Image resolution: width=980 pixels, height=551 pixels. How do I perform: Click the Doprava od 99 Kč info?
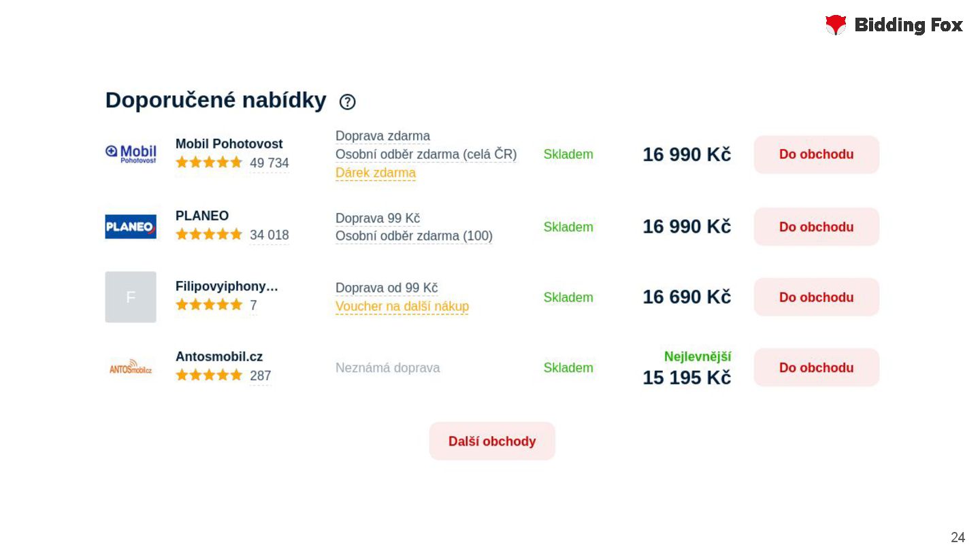387,288
